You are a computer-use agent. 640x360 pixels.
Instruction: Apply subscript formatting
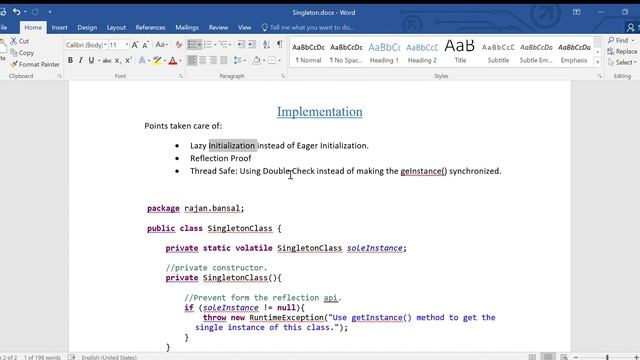(x=118, y=60)
